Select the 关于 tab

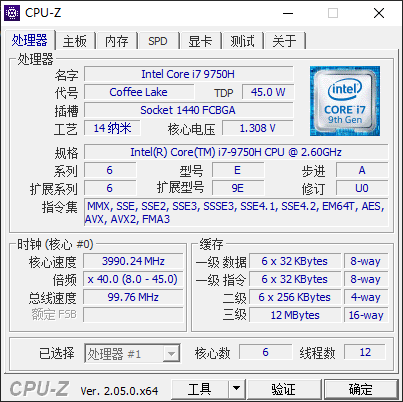pos(284,41)
